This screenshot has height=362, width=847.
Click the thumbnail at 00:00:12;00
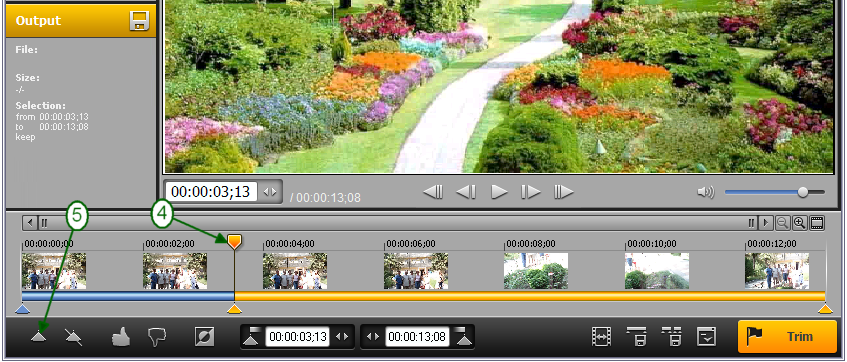coord(777,271)
